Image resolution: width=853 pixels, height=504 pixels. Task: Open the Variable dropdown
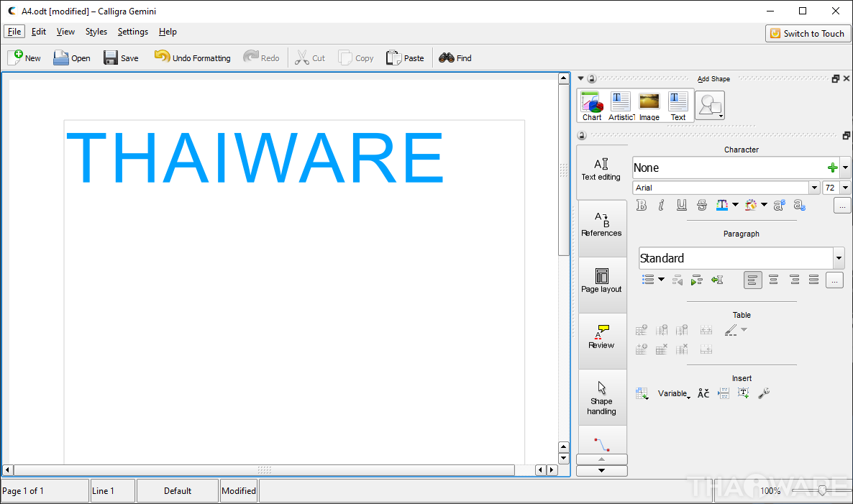point(673,393)
